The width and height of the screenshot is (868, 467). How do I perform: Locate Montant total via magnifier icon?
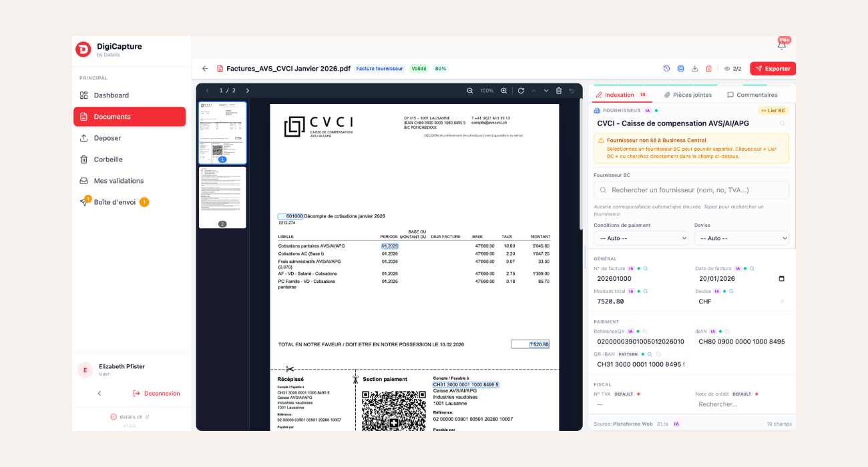click(646, 292)
